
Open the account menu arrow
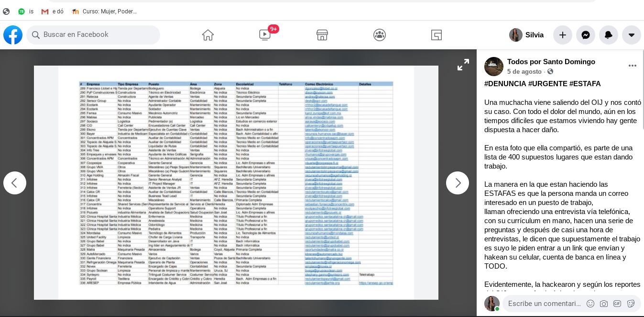pyautogui.click(x=632, y=35)
